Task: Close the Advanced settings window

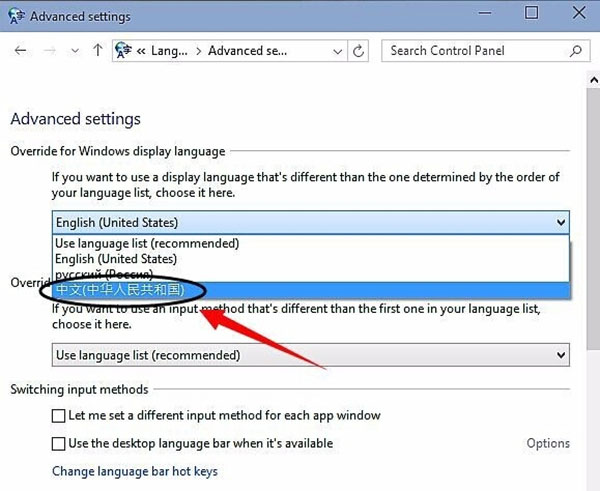Action: (579, 13)
